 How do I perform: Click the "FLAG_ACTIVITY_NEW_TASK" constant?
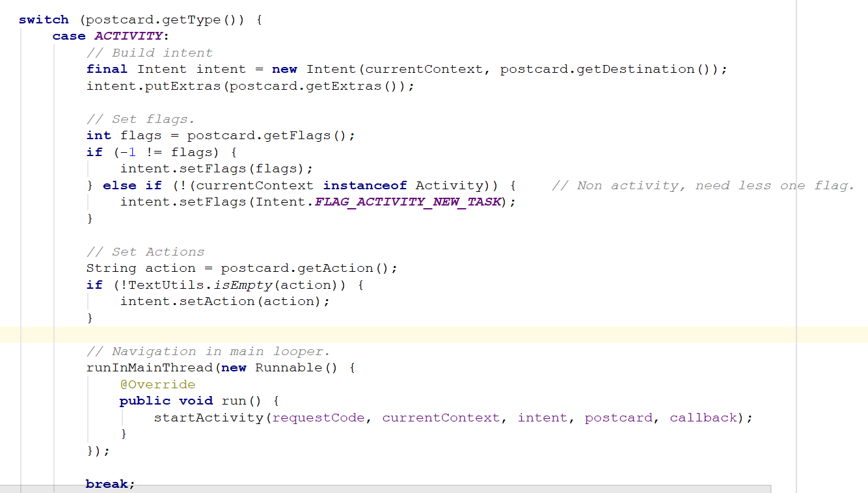coord(408,202)
